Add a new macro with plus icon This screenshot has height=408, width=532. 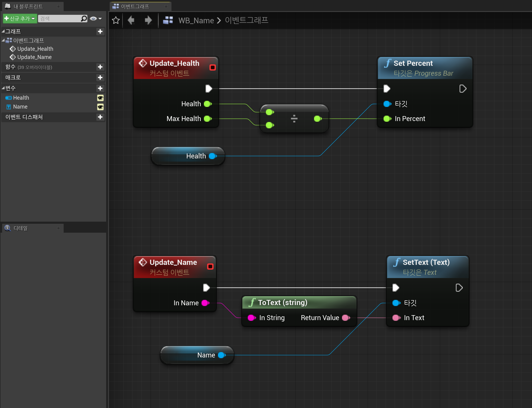[x=100, y=78]
